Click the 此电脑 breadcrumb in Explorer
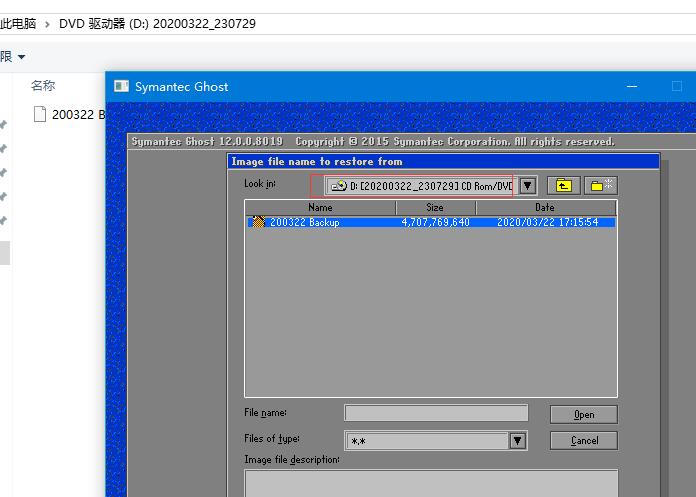Image resolution: width=696 pixels, height=497 pixels. (18, 24)
